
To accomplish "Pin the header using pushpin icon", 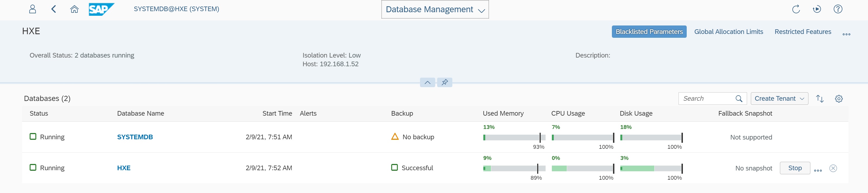I will pos(444,82).
